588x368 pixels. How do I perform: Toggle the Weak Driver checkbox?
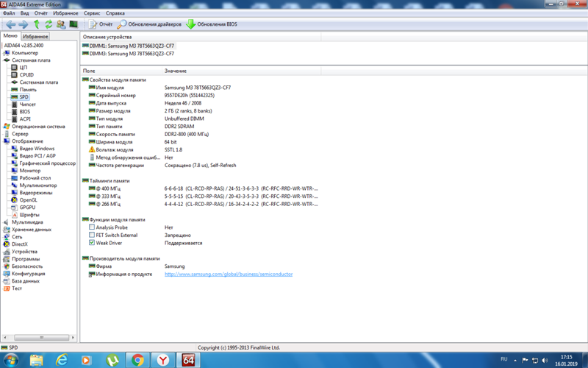tap(91, 243)
